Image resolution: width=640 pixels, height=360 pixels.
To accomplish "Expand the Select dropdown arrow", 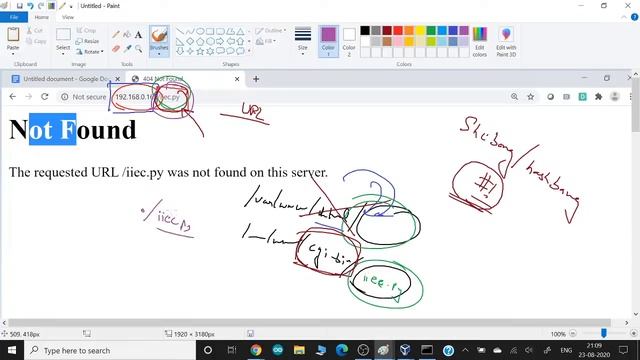I will 63,54.
